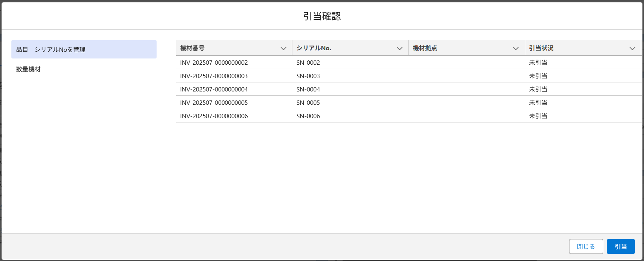Sort by the 機材番号 column header label
This screenshot has width=644, height=261.
click(192, 48)
